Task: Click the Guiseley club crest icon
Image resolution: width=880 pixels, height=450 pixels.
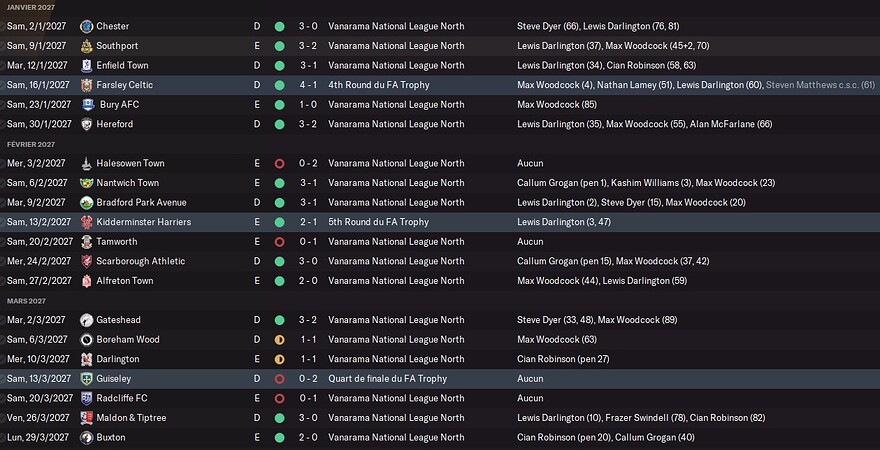Action: (x=86, y=379)
